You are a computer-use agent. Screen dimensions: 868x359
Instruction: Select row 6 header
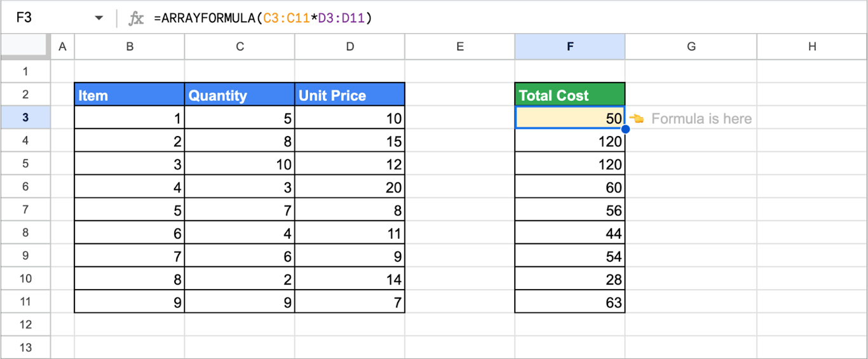pyautogui.click(x=25, y=186)
